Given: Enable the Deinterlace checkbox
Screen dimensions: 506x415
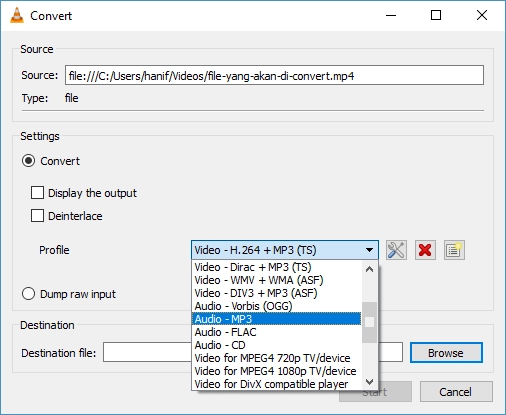Looking at the screenshot, I should [37, 216].
